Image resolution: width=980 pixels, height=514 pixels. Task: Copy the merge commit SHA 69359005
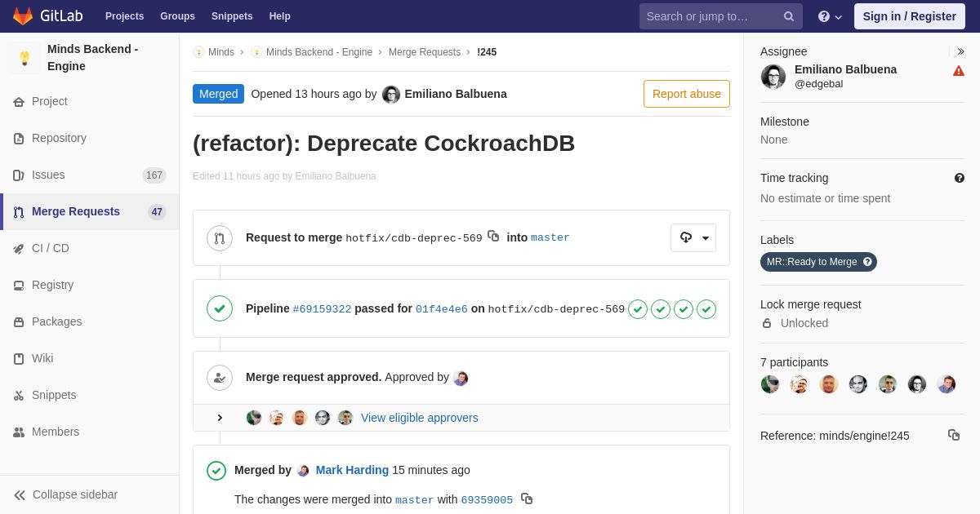527,498
